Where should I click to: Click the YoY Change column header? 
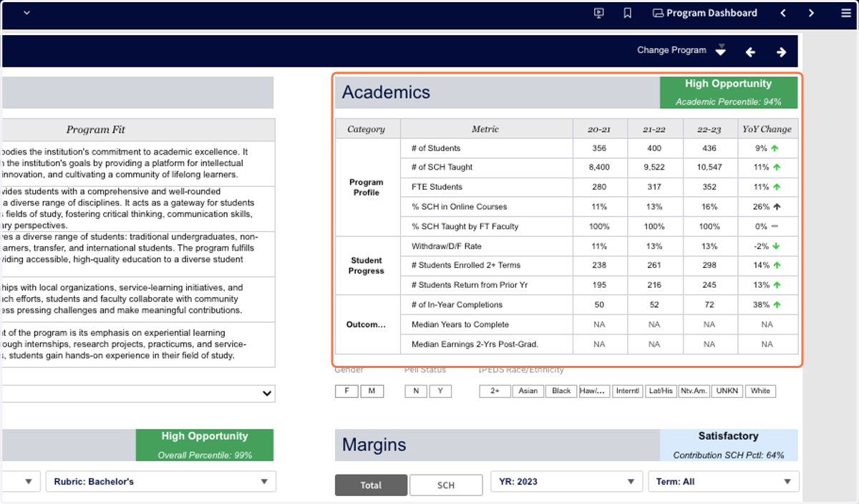tap(767, 130)
